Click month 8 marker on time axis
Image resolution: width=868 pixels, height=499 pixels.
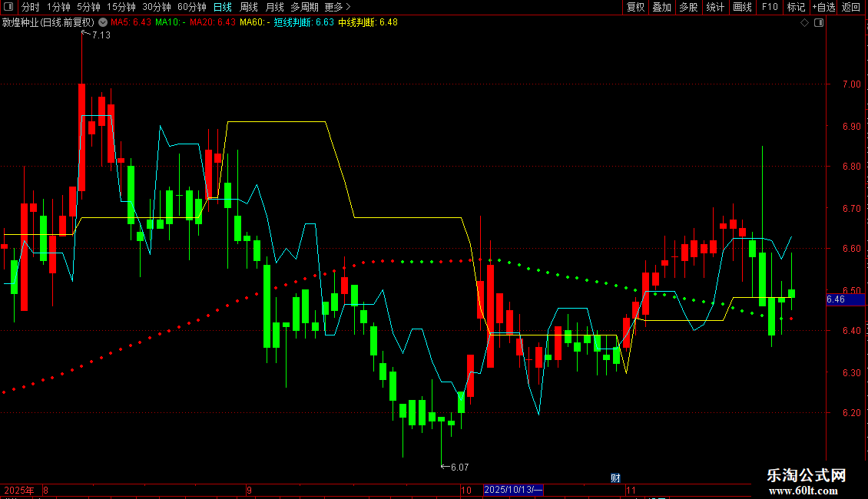click(45, 490)
